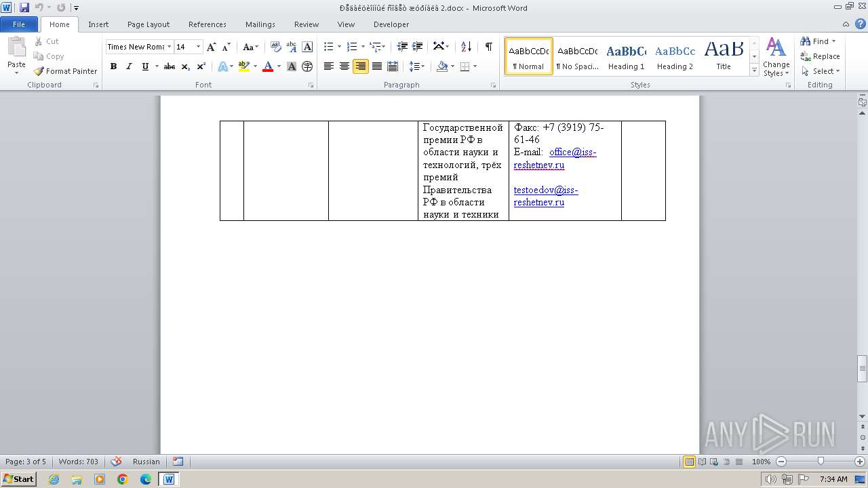The width and height of the screenshot is (868, 488).
Task: Open the Line Spacing menu
Action: click(x=416, y=66)
